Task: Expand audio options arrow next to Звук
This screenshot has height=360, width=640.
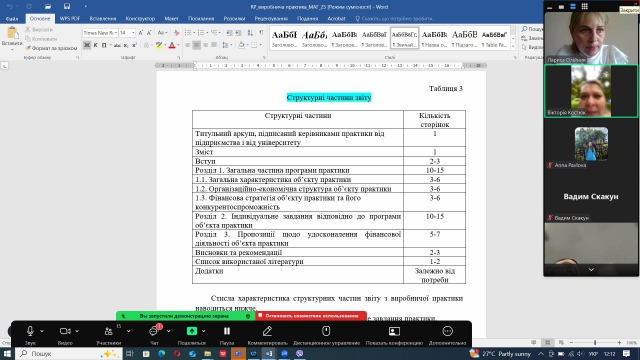Action: tap(42, 331)
